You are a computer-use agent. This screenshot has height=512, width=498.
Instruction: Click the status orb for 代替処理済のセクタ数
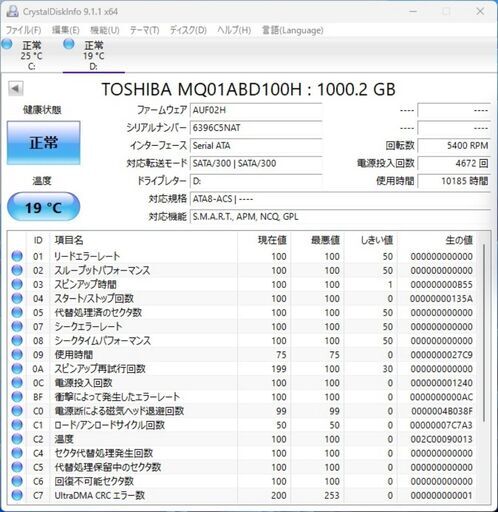[x=17, y=312]
